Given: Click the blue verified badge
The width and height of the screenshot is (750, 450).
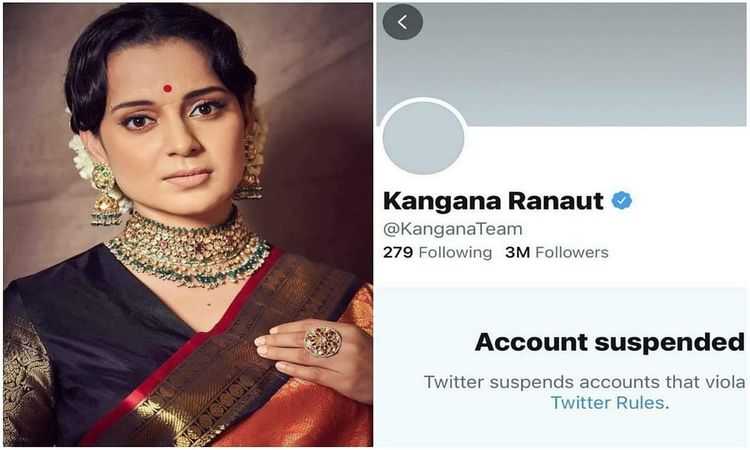Looking at the screenshot, I should [x=622, y=200].
